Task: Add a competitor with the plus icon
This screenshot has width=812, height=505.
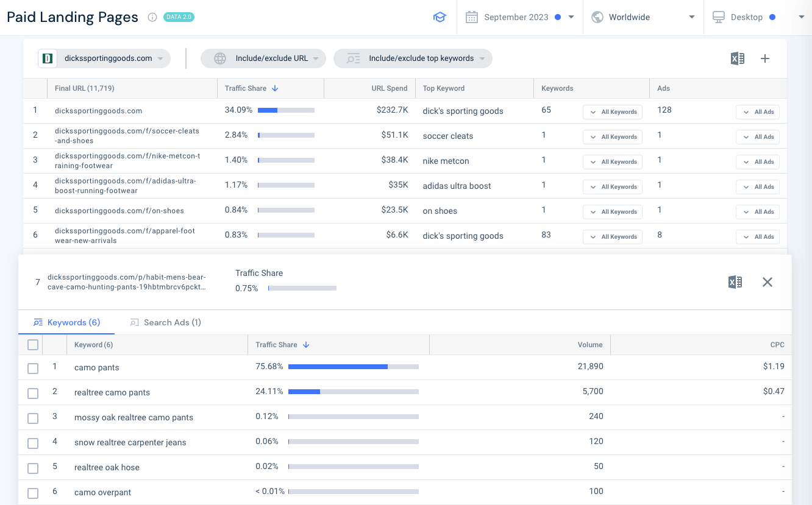Action: coord(765,58)
